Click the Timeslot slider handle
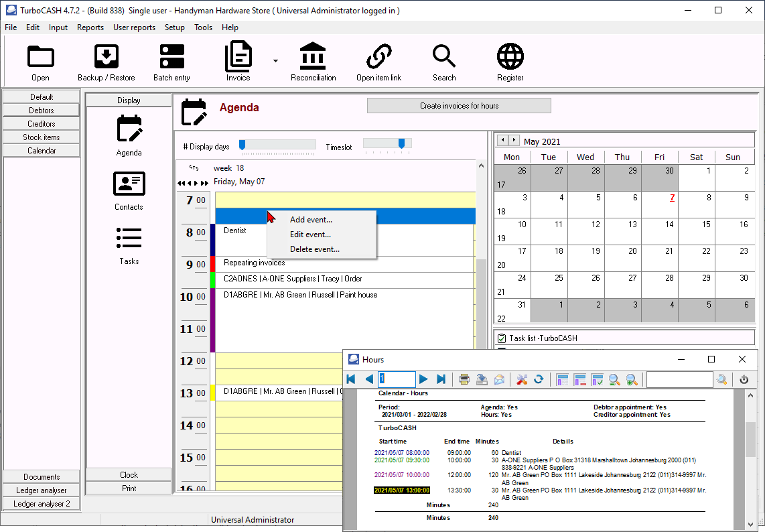 point(401,143)
